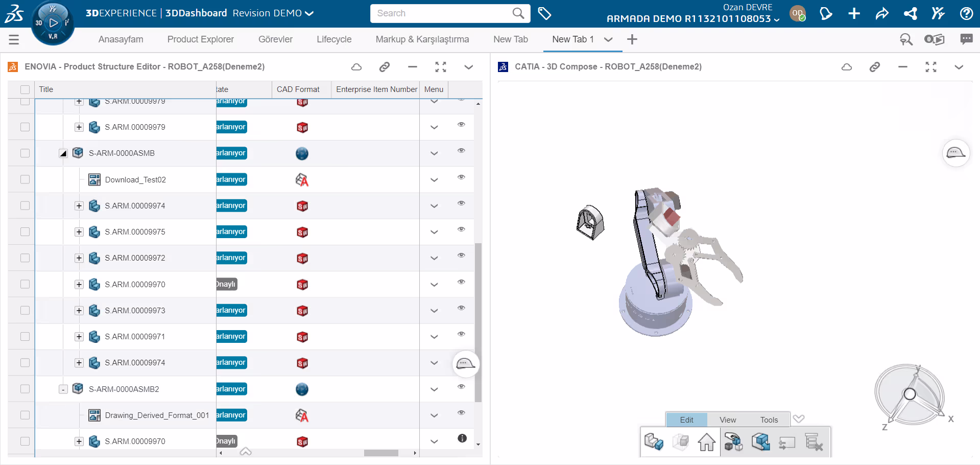The height and width of the screenshot is (465, 980).
Task: Open menu chevron for S-ARM-0000ASMB row
Action: (434, 153)
